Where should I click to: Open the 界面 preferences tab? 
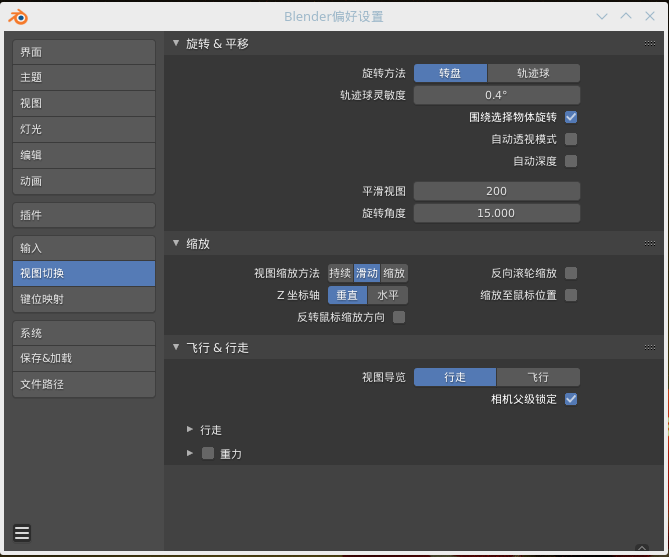84,52
